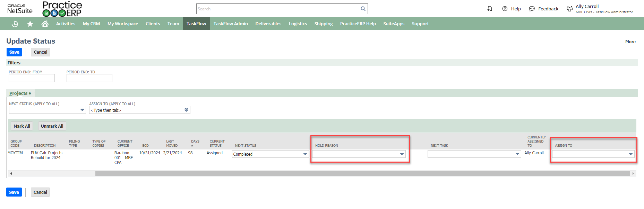Open the Assign To (Apply to All) list
Viewport: 644px width, 209px height.
[186, 110]
